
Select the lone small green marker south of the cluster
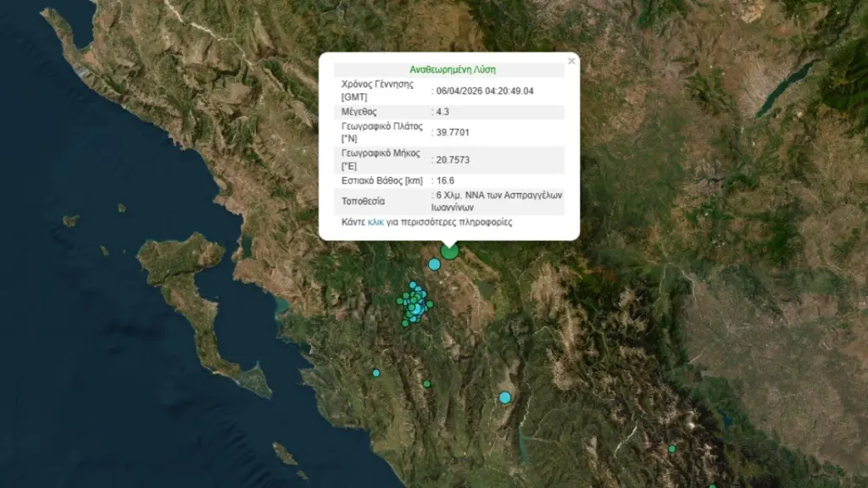click(426, 384)
